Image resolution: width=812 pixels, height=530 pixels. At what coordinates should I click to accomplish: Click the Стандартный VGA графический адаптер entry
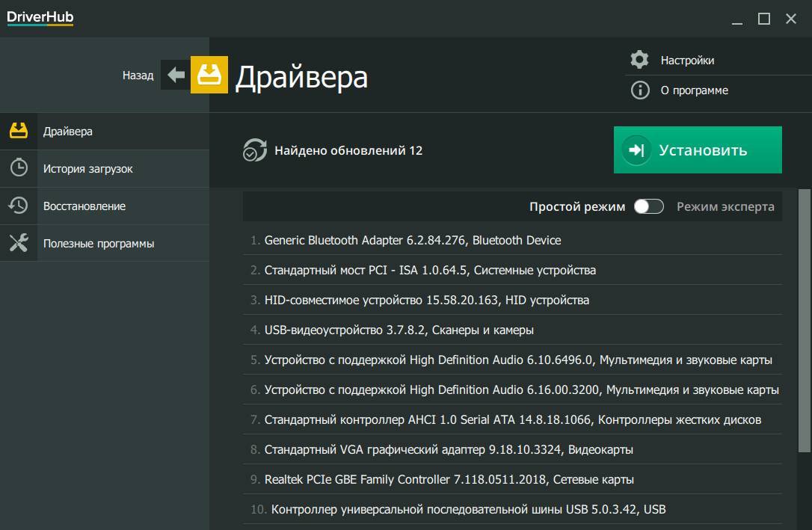coord(449,449)
